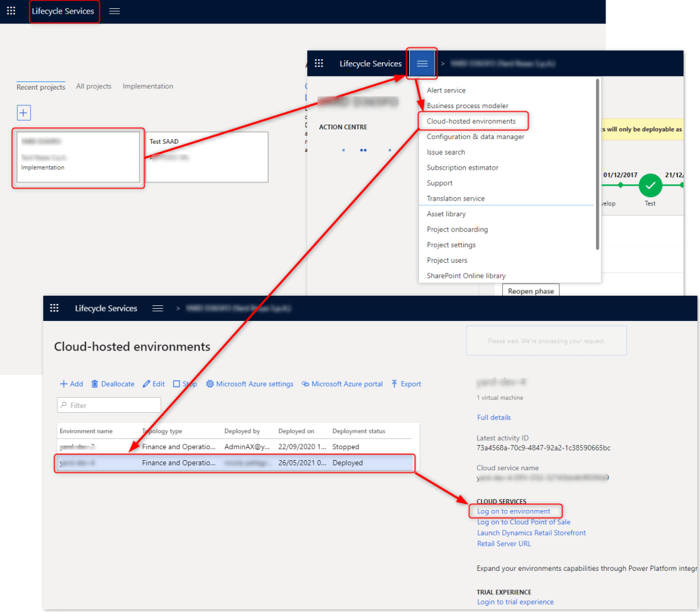Image resolution: width=700 pixels, height=612 pixels.
Task: Choose Cloud-hosted environments from the menu
Action: tap(471, 121)
